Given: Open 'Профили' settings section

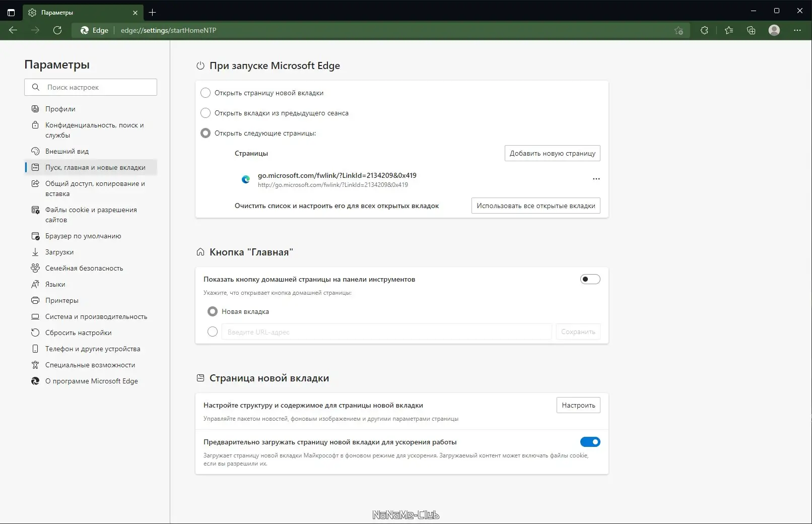Looking at the screenshot, I should (60, 109).
